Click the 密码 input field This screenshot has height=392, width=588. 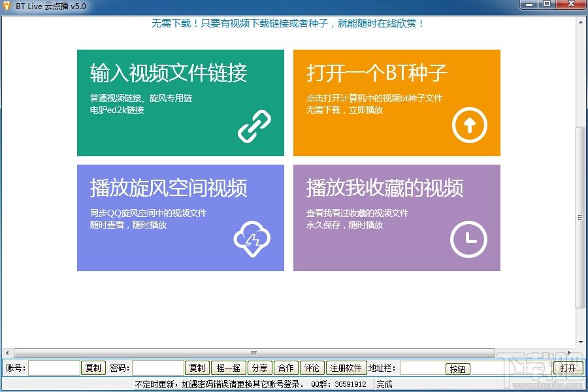158,368
